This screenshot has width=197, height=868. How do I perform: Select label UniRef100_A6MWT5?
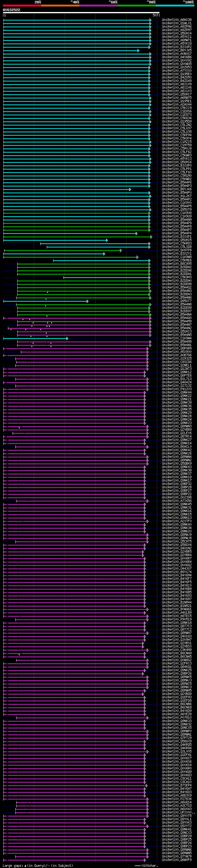[177, 98]
